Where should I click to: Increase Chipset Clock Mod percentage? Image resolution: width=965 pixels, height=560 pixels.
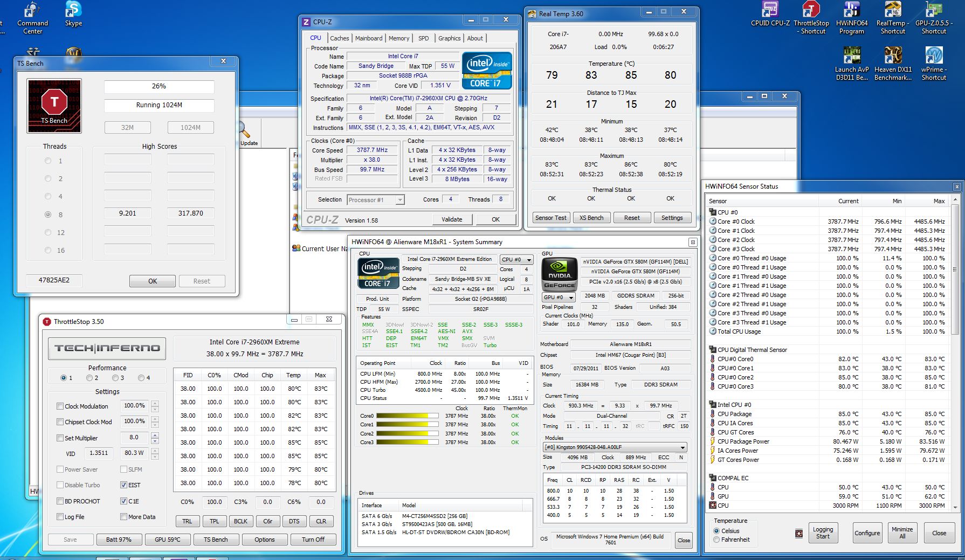[155, 419]
